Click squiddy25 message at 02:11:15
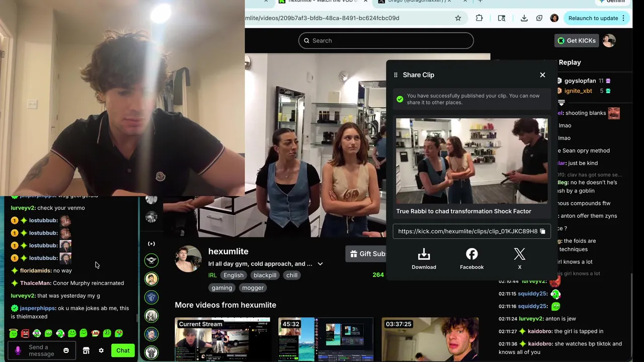The image size is (644, 362). click(528, 294)
